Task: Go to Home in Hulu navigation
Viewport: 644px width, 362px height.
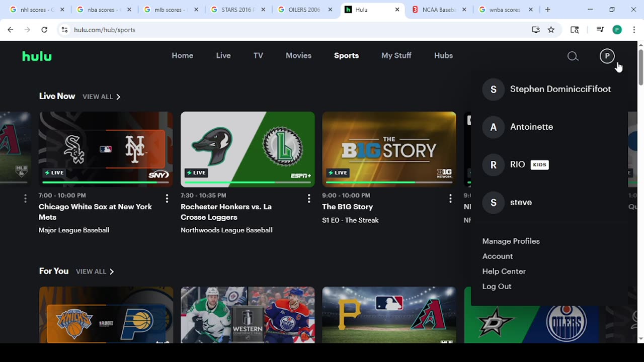Action: click(x=182, y=56)
